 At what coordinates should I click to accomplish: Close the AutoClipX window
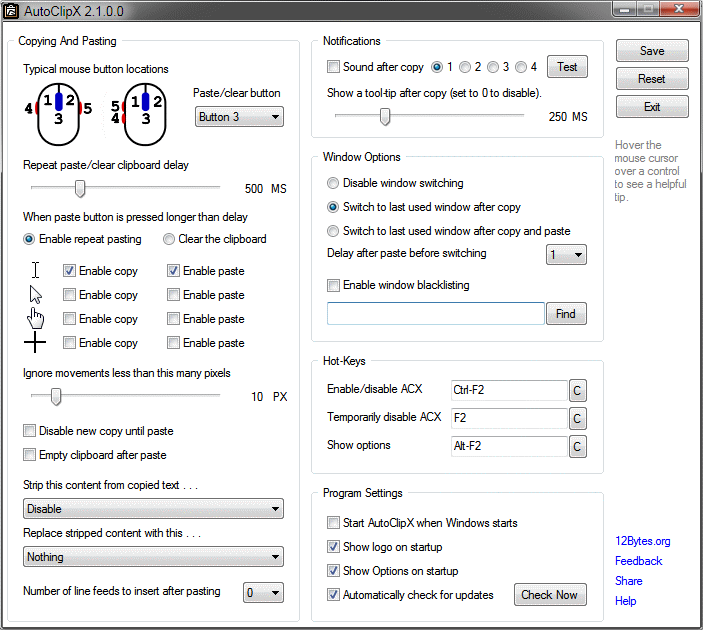point(679,9)
